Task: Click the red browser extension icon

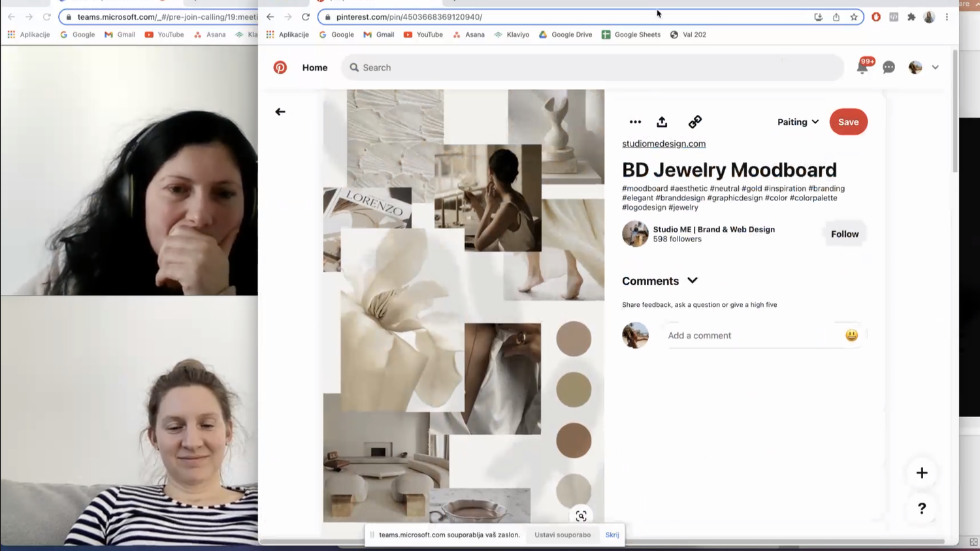Action: pyautogui.click(x=876, y=17)
